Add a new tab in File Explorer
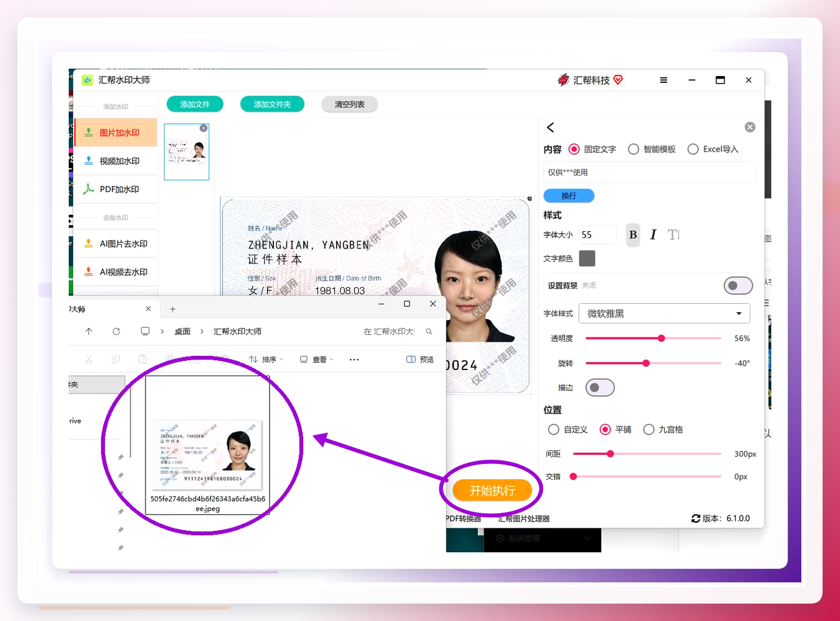840x621 pixels. pyautogui.click(x=173, y=309)
